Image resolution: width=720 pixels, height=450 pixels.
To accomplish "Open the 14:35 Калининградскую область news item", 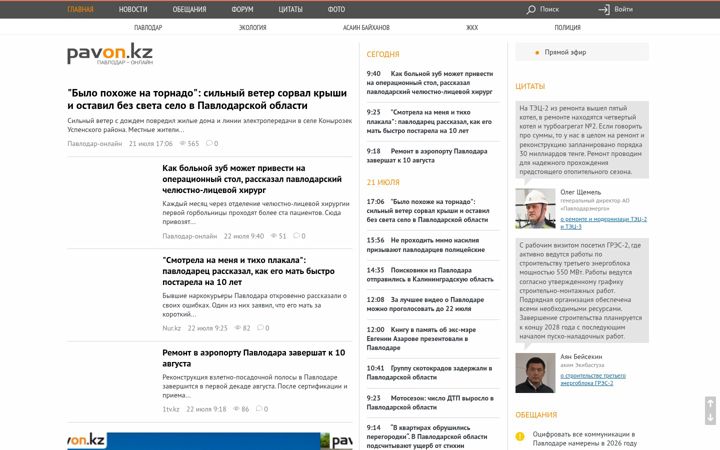I will (430, 275).
